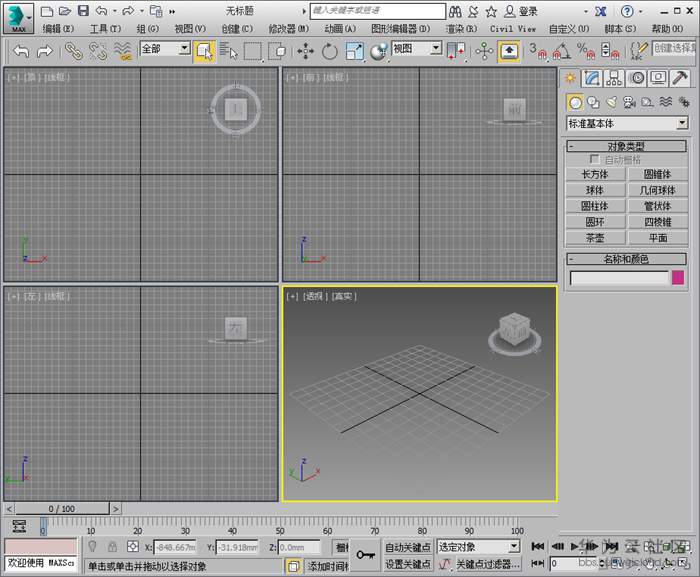The height and width of the screenshot is (577, 700).
Task: Toggle 自动关键点 auto key mode
Action: (408, 547)
